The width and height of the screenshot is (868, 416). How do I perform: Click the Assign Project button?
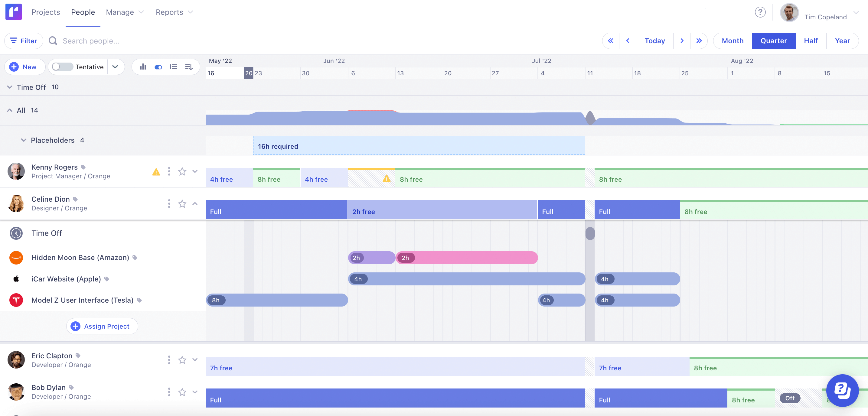point(102,326)
